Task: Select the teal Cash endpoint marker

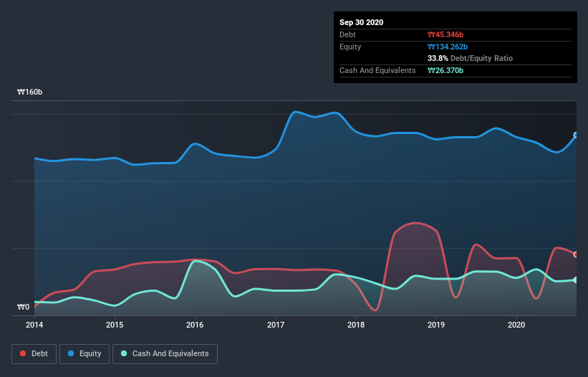Action: 576,280
